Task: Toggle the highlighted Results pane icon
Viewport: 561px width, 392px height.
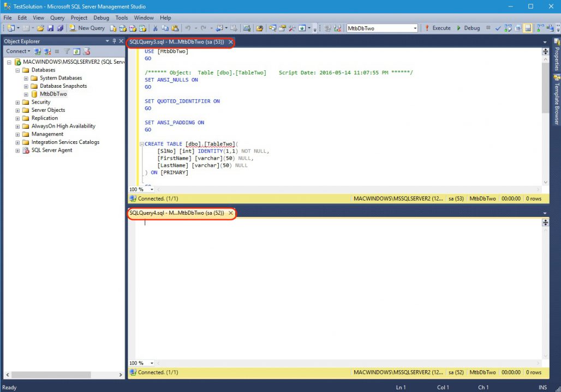Action: coord(528,28)
